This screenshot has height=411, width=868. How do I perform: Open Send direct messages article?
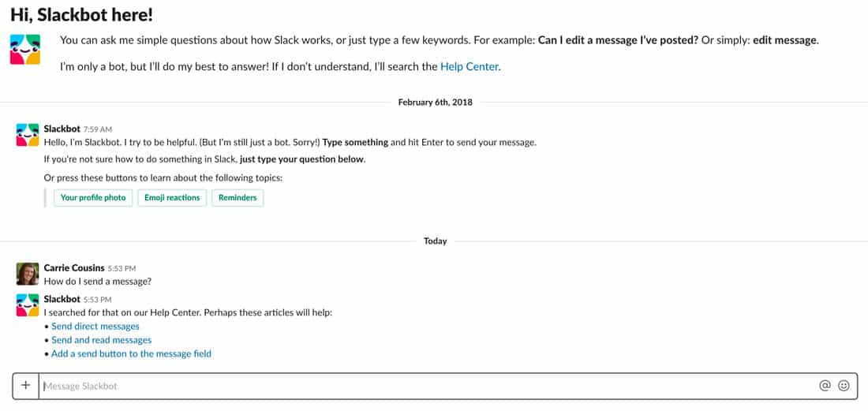click(95, 327)
